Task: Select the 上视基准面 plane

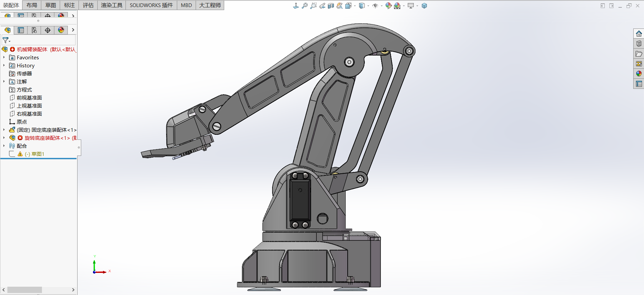Action: coord(29,106)
